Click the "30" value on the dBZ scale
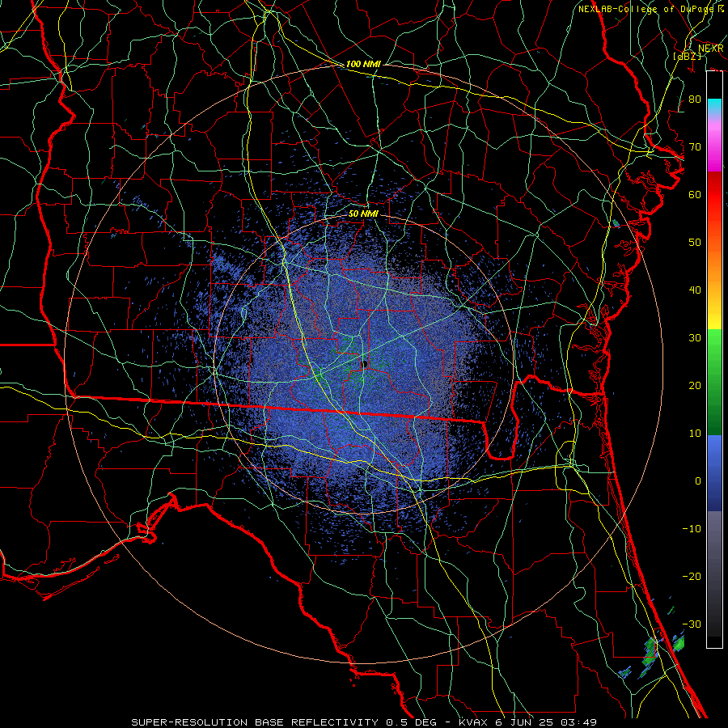728x728 pixels. click(695, 337)
